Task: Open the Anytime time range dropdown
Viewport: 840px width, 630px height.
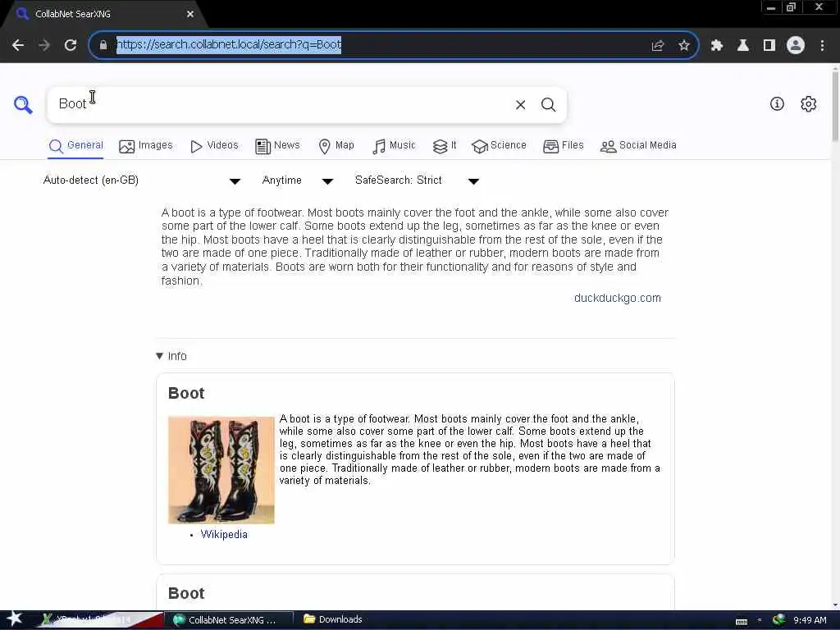Action: tap(298, 180)
